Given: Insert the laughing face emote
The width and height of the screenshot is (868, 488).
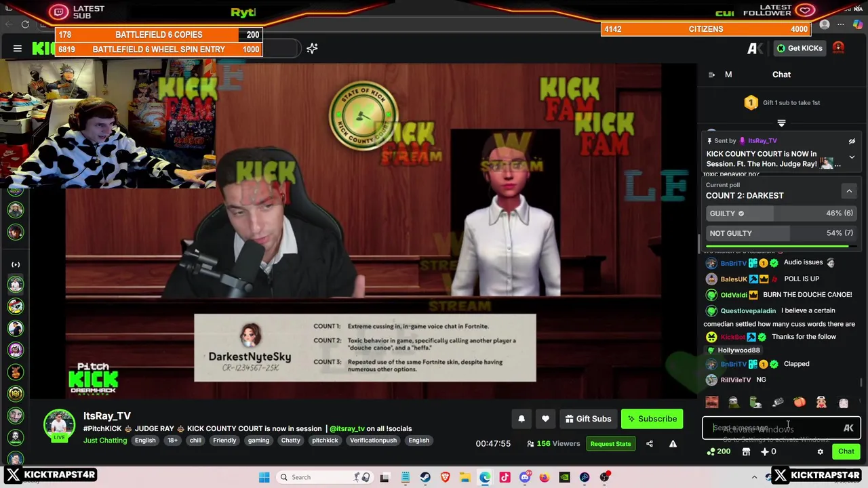Looking at the screenshot, I should pos(712,403).
